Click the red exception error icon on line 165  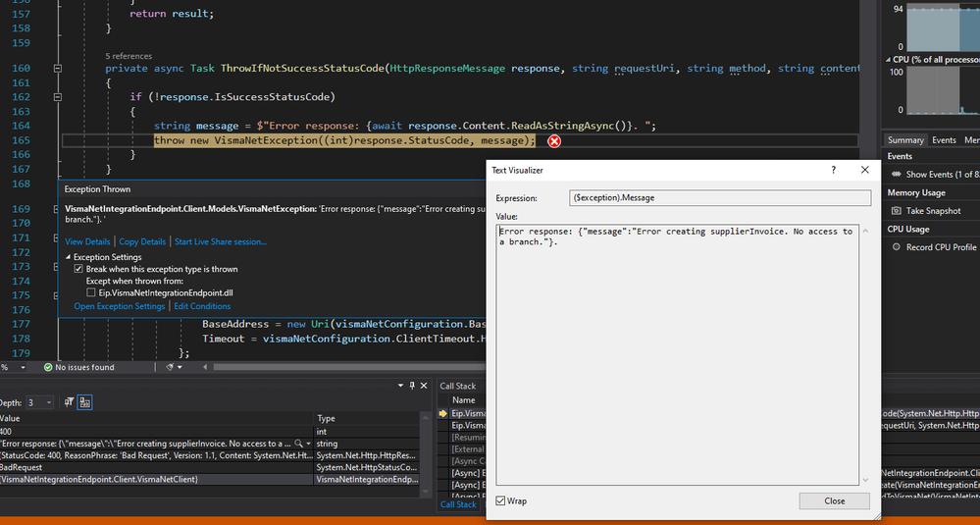(x=553, y=141)
